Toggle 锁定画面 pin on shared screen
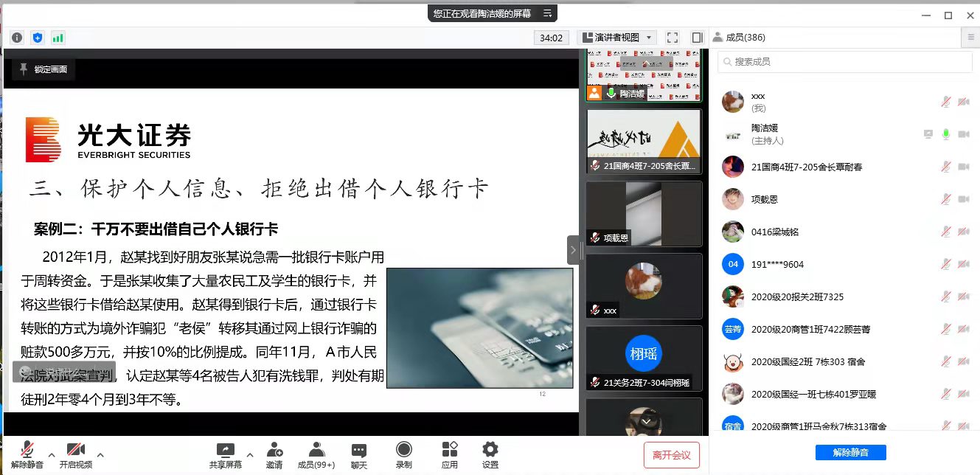This screenshot has width=980, height=475. (x=44, y=69)
